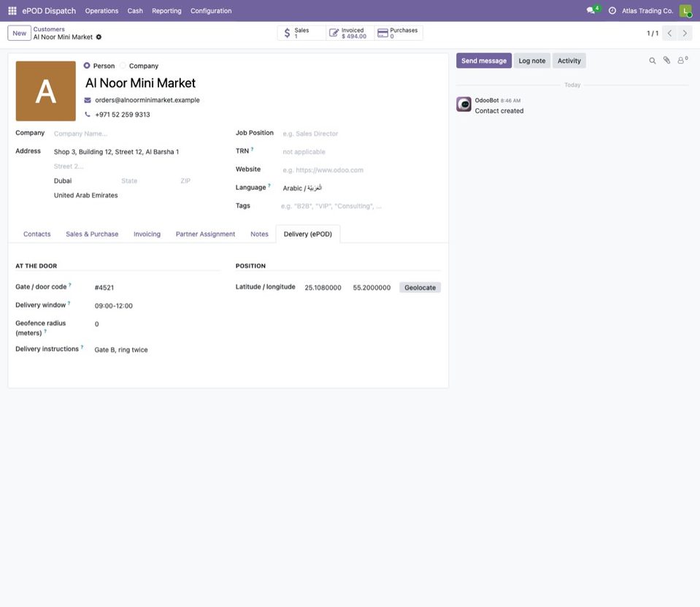Edit the phone number +971 52 259 9313
This screenshot has width=700, height=607.
[x=123, y=115]
